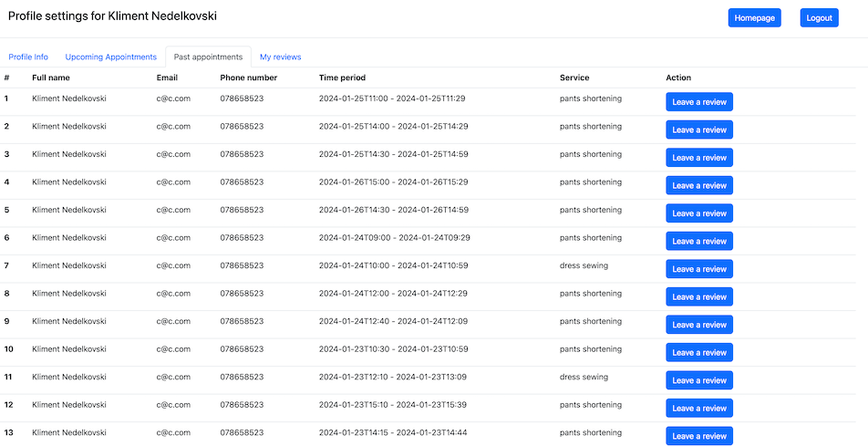
Task: Leave a review for appointment 9
Action: tap(699, 325)
